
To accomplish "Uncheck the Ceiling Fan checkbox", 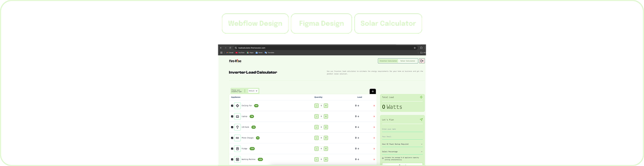I will pos(232,106).
